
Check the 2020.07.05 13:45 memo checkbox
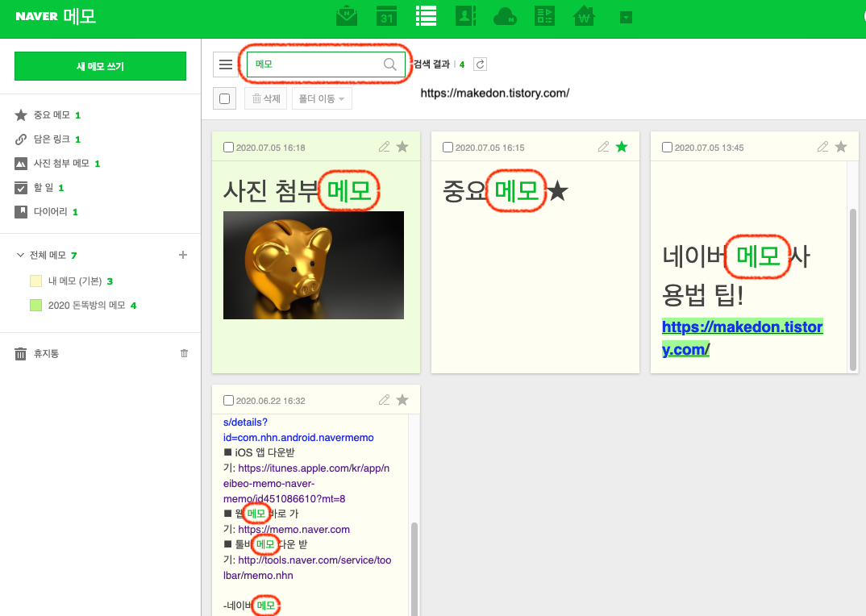point(667,147)
